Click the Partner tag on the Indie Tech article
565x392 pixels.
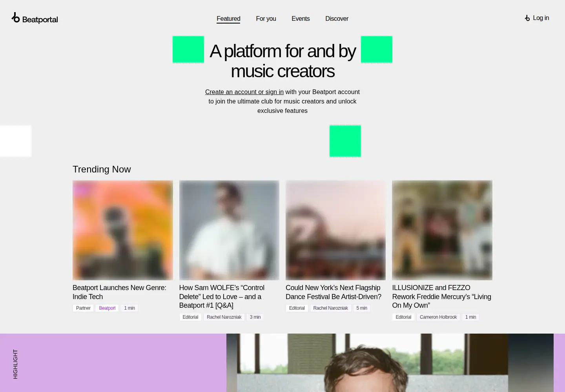tap(83, 308)
